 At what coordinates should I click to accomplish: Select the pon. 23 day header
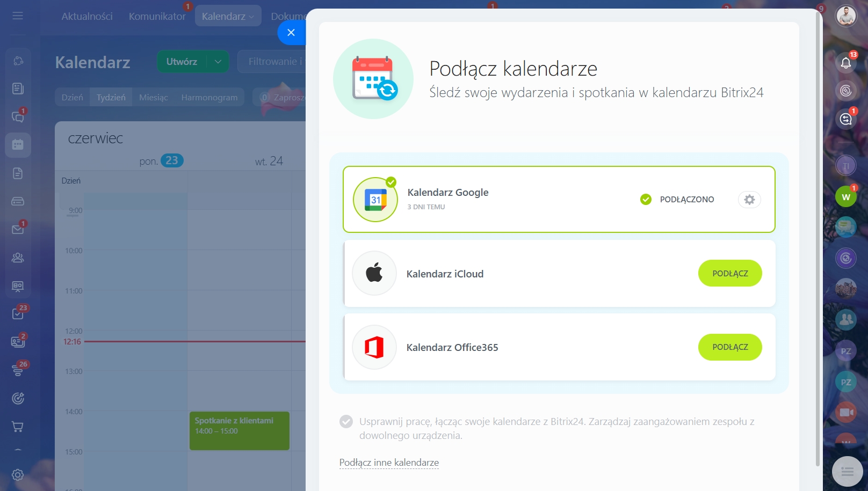coord(161,160)
